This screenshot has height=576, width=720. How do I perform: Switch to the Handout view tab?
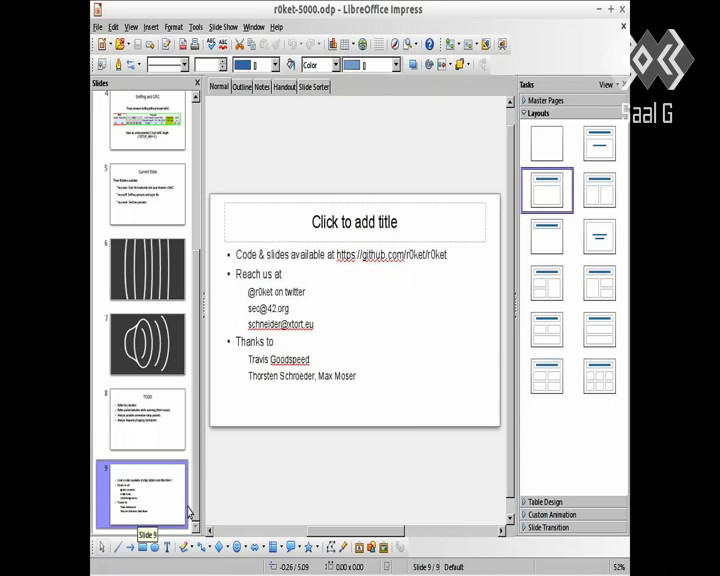285,87
